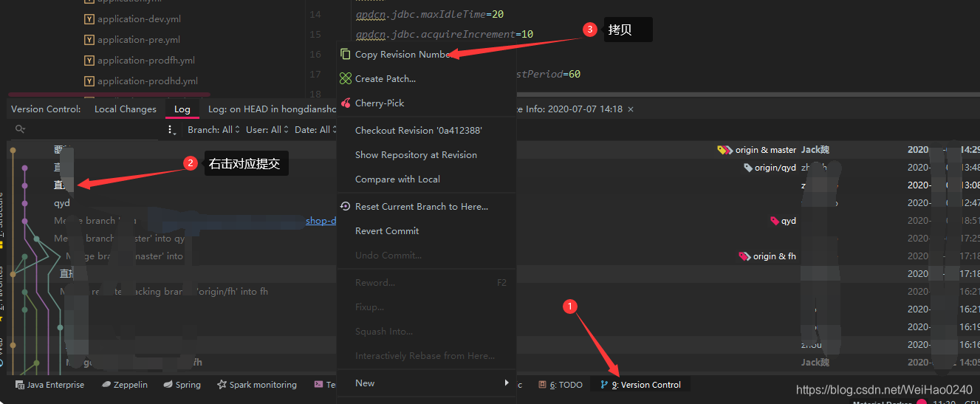Click the shop-d link in the commit message

click(321, 221)
